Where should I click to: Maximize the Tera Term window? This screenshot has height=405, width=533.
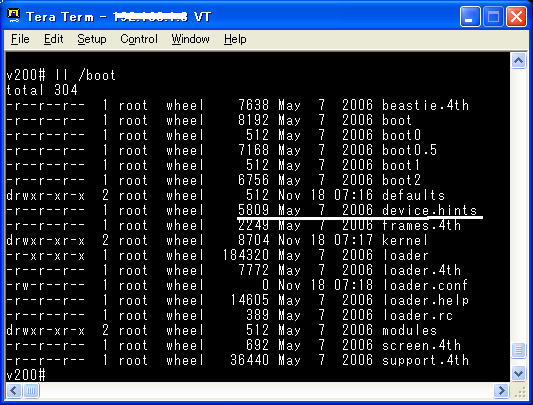493,16
